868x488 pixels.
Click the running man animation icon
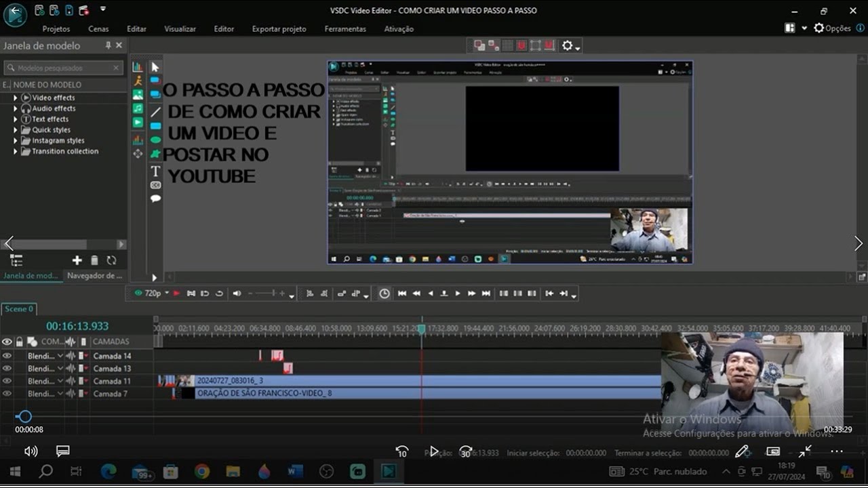click(138, 81)
